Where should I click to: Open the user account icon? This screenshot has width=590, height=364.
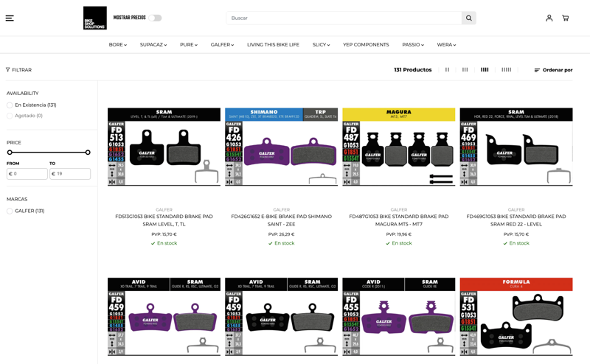[549, 18]
